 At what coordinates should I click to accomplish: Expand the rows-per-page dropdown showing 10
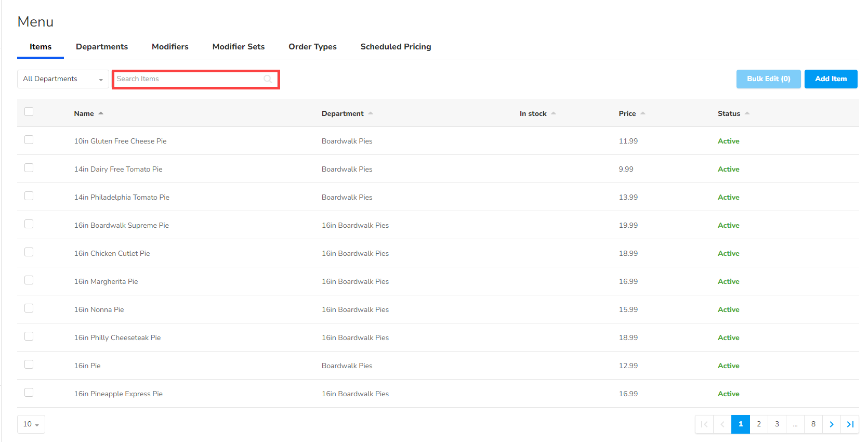tap(31, 424)
